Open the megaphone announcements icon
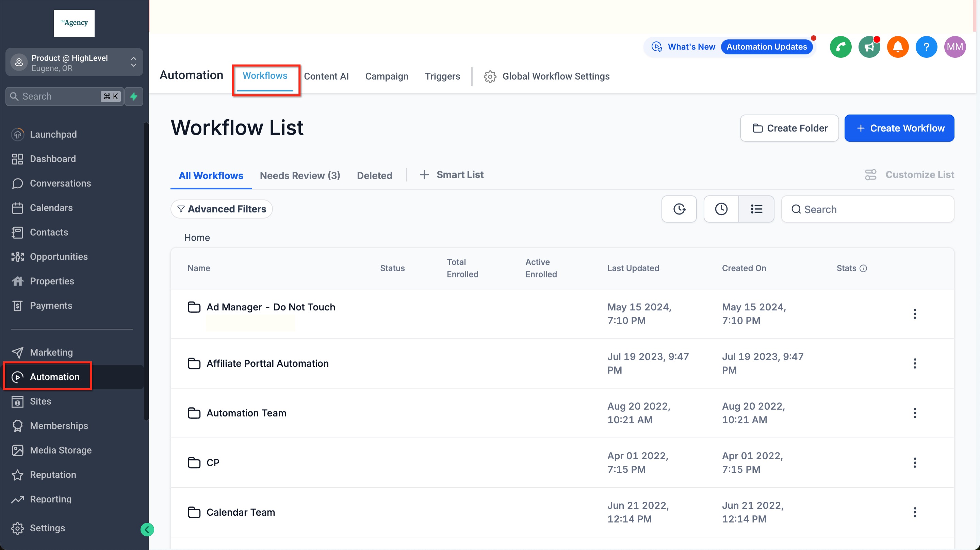The height and width of the screenshot is (550, 980). click(x=869, y=47)
